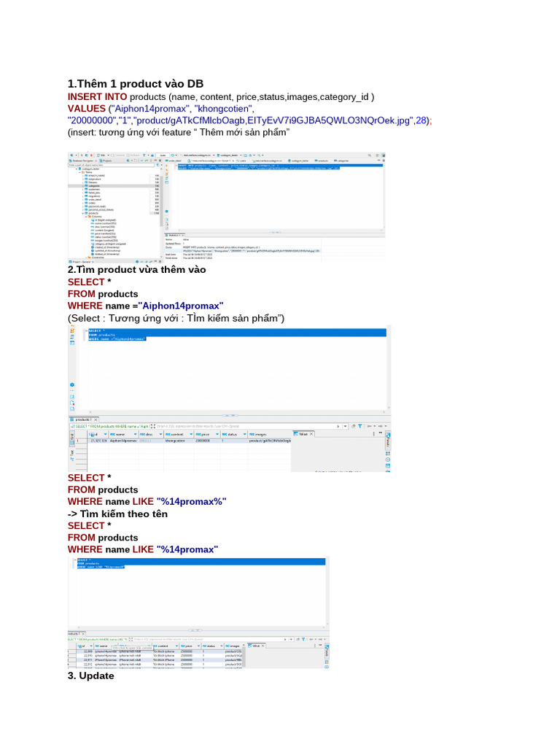Close the 'Value' panel tab in second screenshot
Viewport: 560px width, 747px height.
click(311, 434)
